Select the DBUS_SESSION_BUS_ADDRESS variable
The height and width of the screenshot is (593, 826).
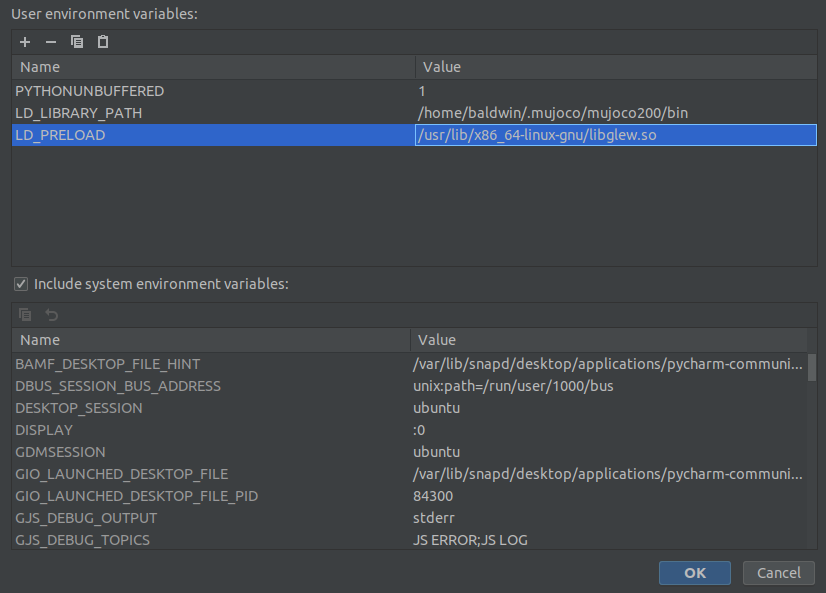point(200,385)
